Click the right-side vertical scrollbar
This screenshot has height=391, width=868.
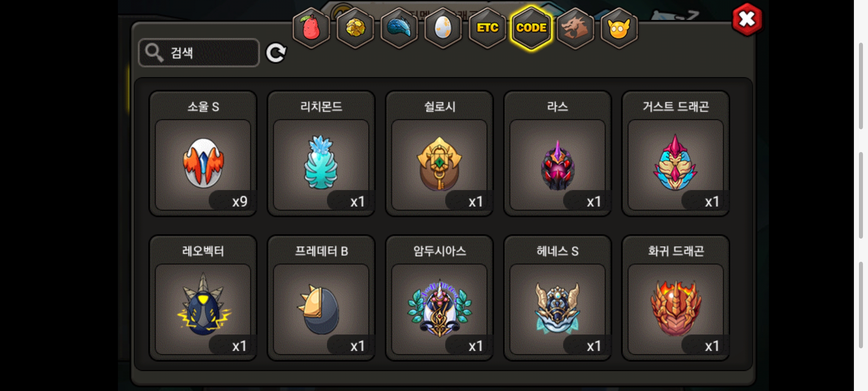(x=861, y=195)
